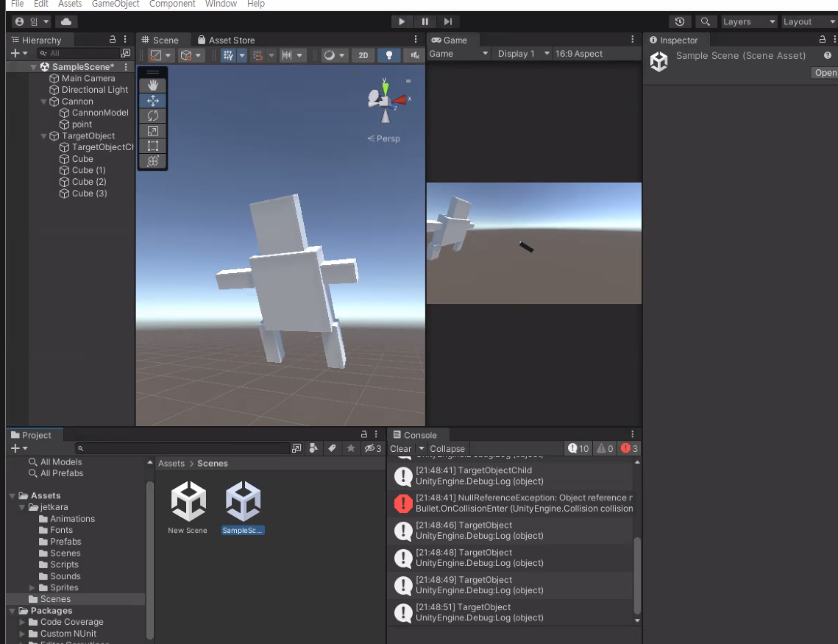Click the Project search field
The width and height of the screenshot is (838, 644).
click(182, 448)
